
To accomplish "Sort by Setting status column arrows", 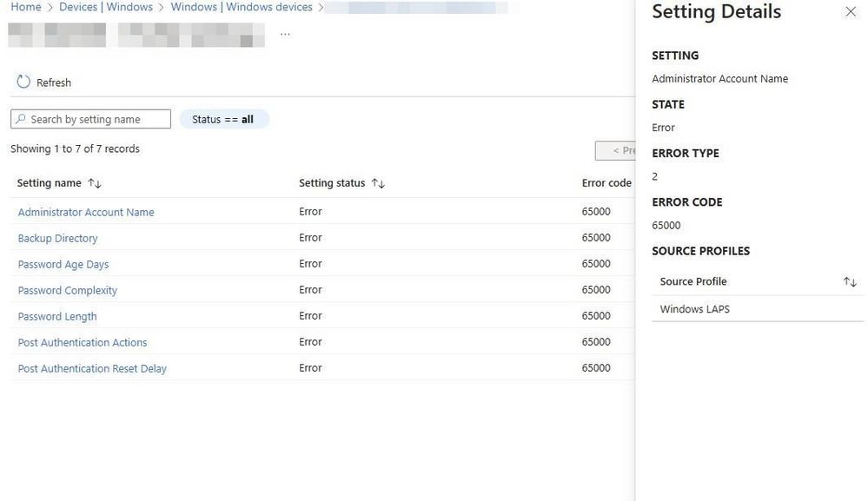I will pos(378,183).
